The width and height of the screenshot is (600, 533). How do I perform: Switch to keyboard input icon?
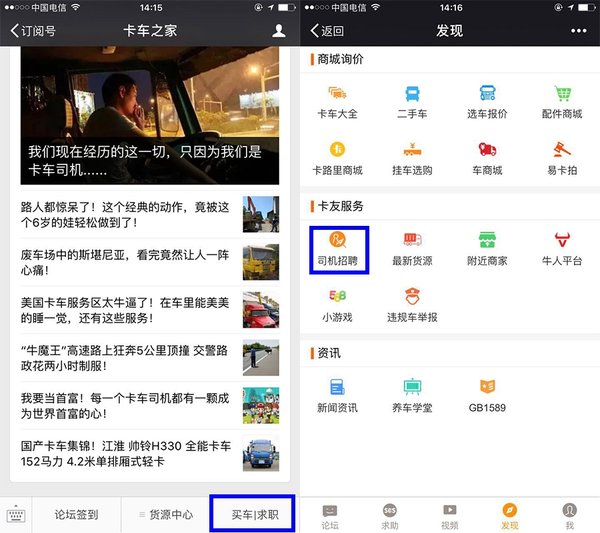[x=16, y=515]
